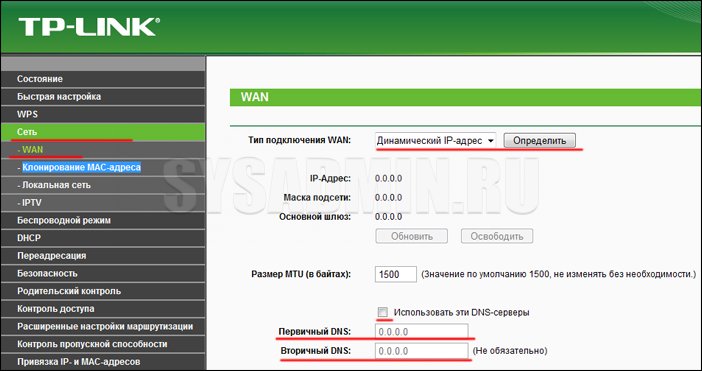Click the 'Освободить' button
Viewport: 702px width, 371px height.
pyautogui.click(x=497, y=236)
